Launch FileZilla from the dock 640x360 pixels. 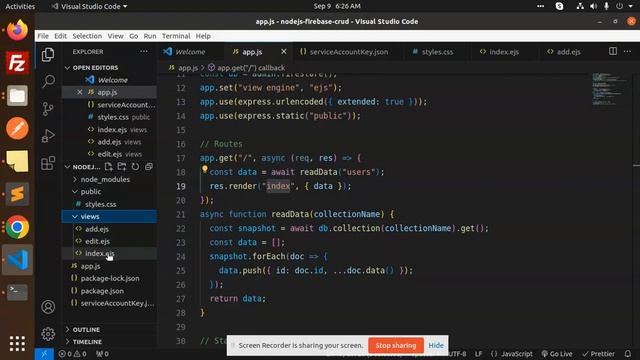[x=17, y=63]
